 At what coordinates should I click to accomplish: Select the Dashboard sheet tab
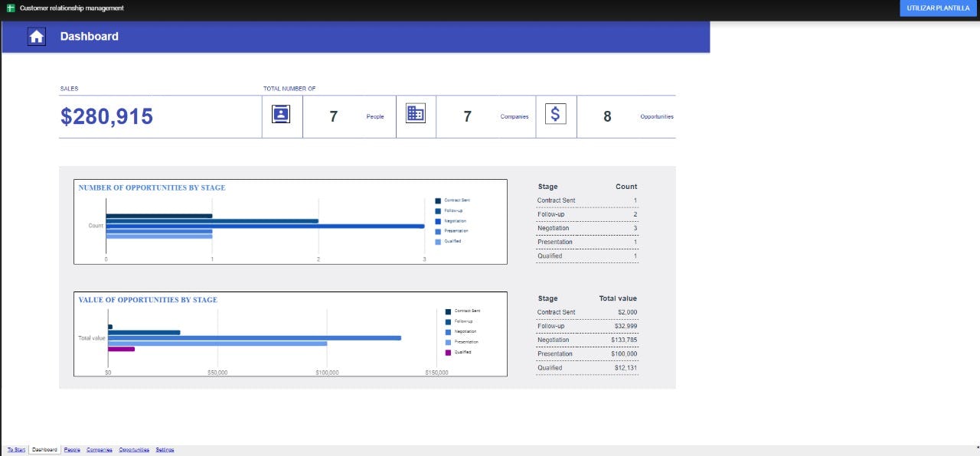click(x=44, y=450)
